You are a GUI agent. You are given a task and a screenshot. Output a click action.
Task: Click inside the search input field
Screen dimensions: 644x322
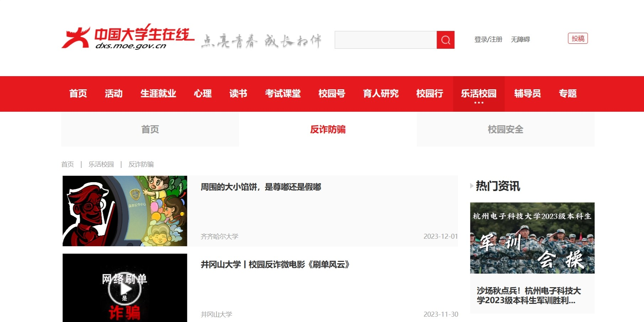tap(385, 40)
